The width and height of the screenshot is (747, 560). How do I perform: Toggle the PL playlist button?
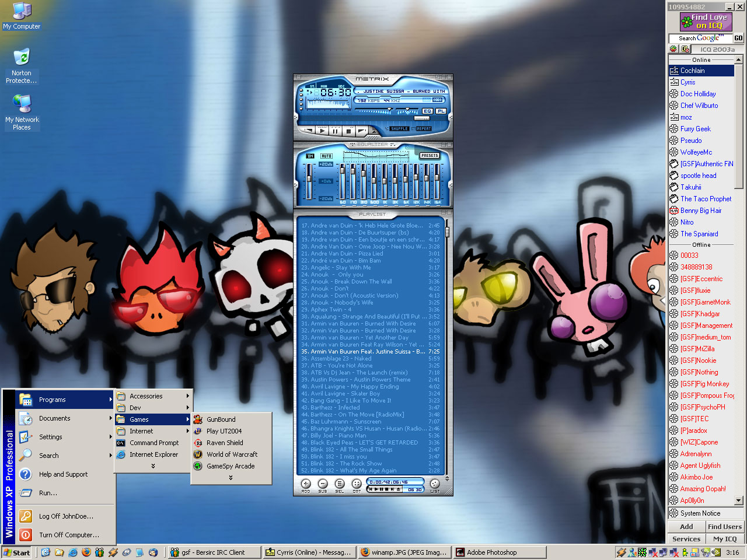pyautogui.click(x=441, y=111)
